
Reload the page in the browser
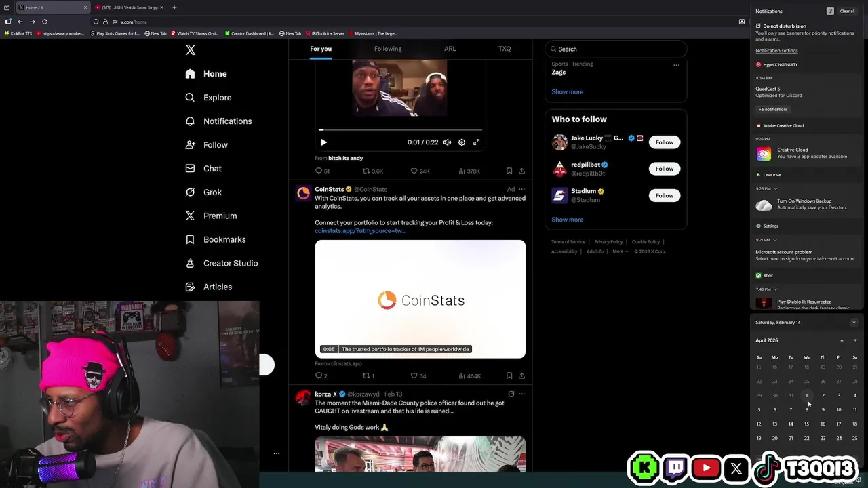click(45, 22)
